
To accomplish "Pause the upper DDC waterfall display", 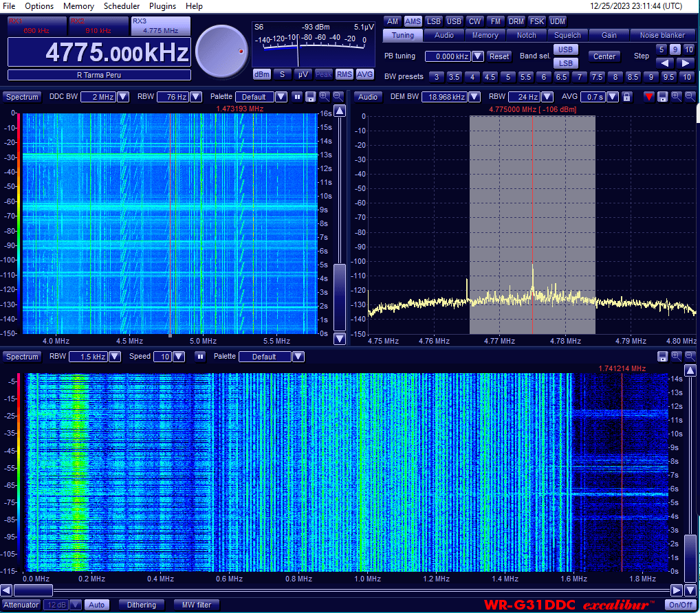I will 297,97.
